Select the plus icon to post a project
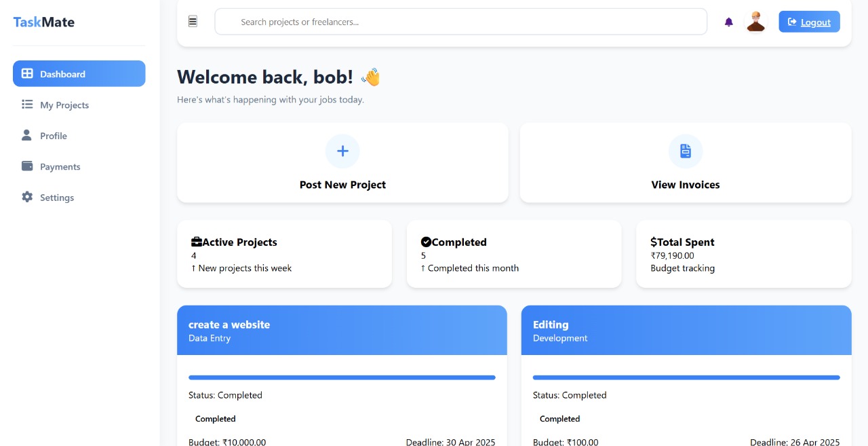 (x=342, y=151)
